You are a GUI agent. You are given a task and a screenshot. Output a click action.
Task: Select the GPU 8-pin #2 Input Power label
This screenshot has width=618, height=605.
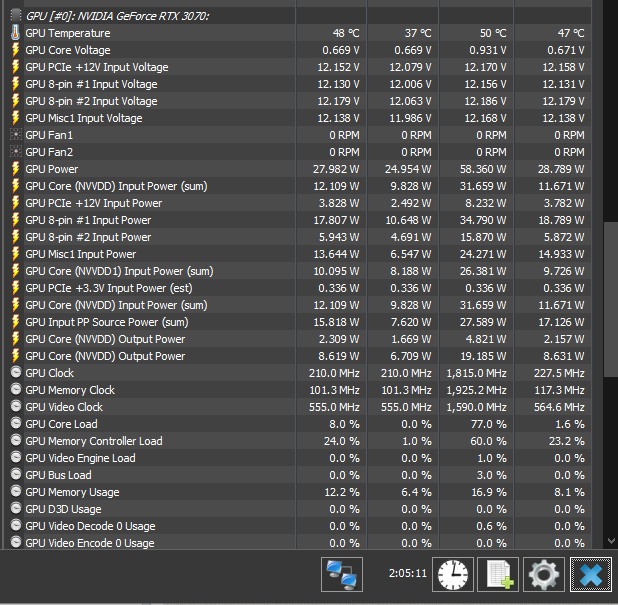tap(88, 237)
